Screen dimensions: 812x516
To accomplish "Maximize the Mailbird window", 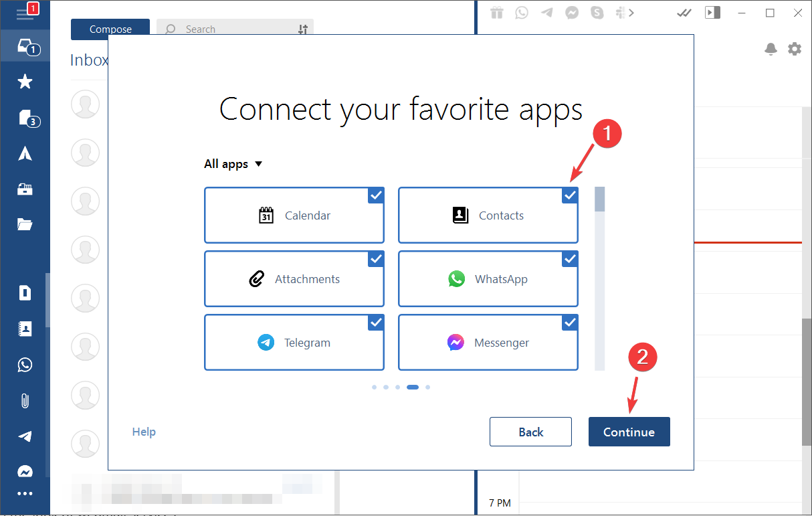I will (x=770, y=12).
